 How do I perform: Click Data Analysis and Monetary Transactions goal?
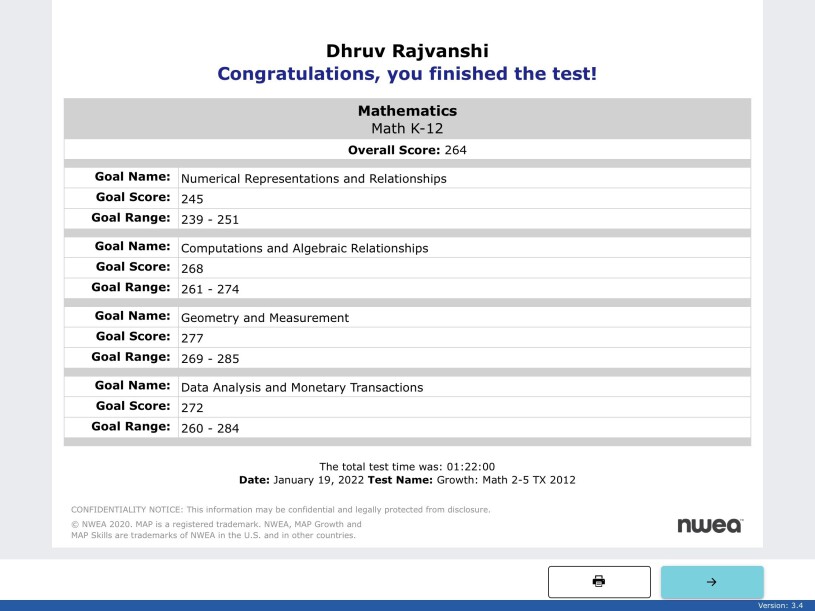302,387
